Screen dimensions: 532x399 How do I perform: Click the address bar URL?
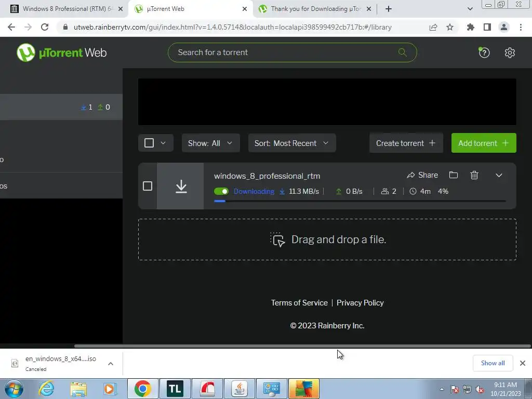tap(232, 27)
